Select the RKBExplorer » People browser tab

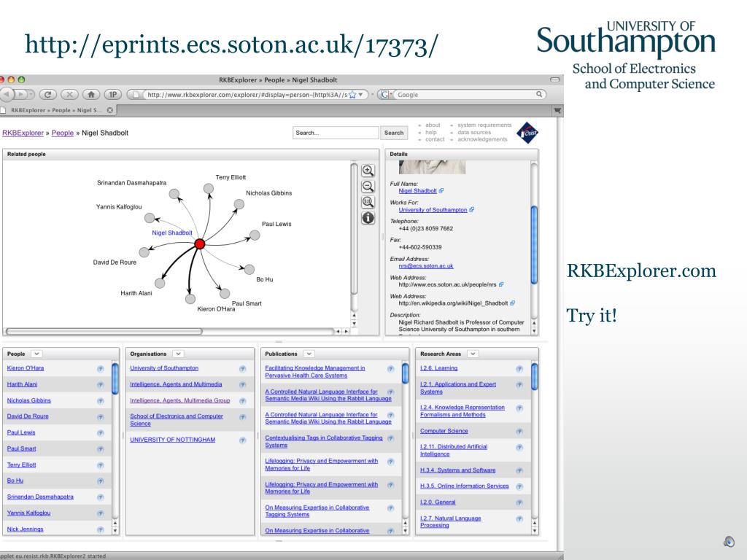click(x=58, y=110)
